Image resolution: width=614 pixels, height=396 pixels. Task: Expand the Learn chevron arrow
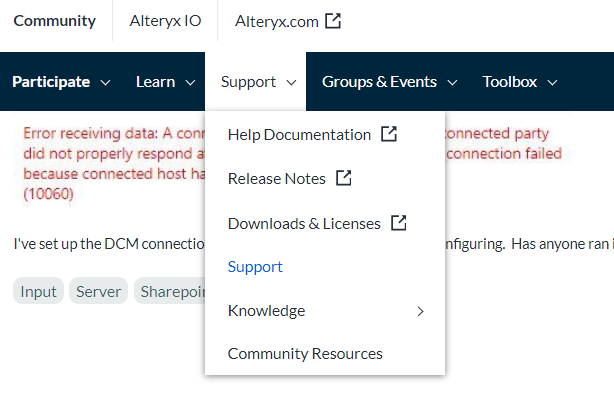point(190,83)
